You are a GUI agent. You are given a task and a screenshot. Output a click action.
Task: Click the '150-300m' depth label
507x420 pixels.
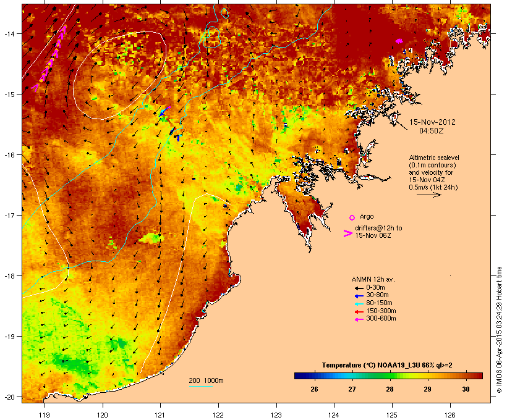pyautogui.click(x=381, y=311)
